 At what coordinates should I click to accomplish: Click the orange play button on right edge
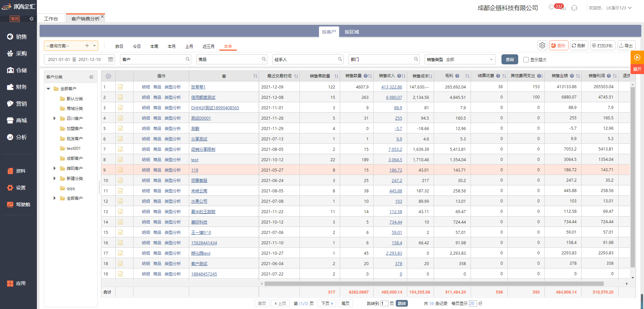click(x=637, y=57)
